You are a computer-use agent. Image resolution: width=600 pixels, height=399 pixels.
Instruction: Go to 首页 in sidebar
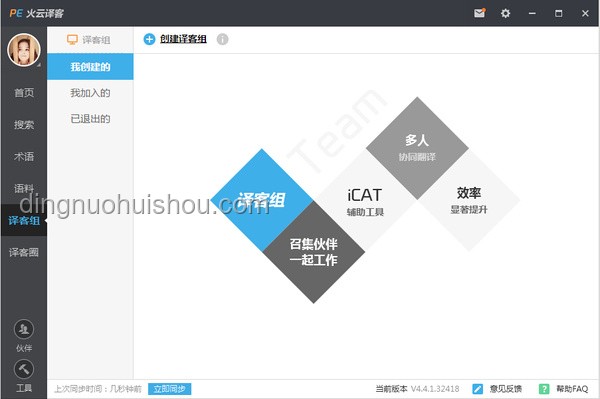(x=24, y=93)
